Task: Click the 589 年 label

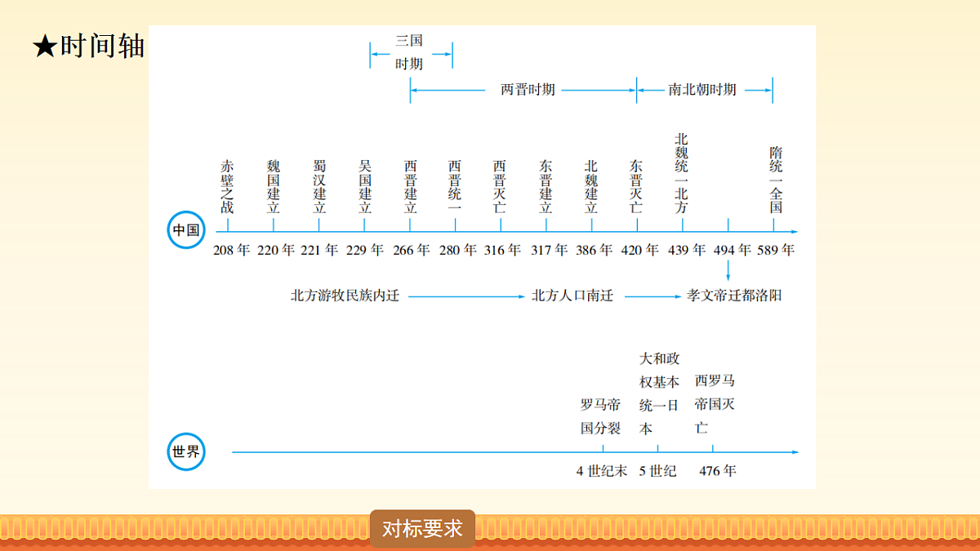Action: click(x=776, y=251)
